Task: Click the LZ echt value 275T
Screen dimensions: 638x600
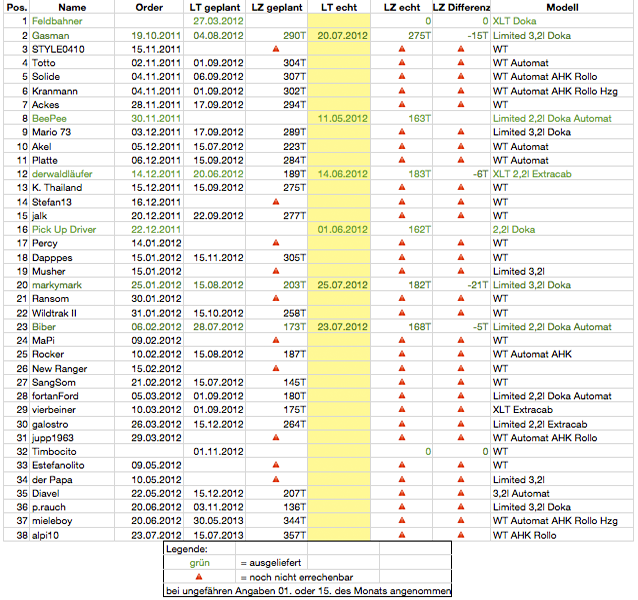Action: tap(420, 35)
